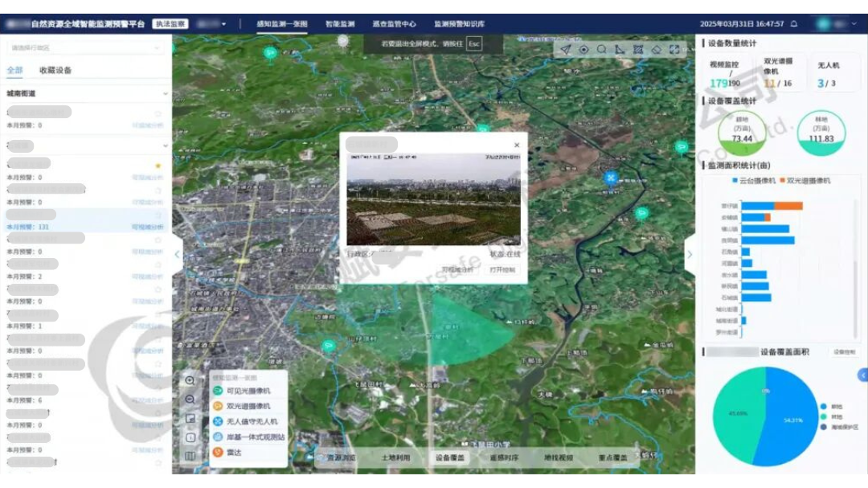This screenshot has height=488, width=868.
Task: Select the eraser clear tool on map toolbar
Action: tap(656, 50)
